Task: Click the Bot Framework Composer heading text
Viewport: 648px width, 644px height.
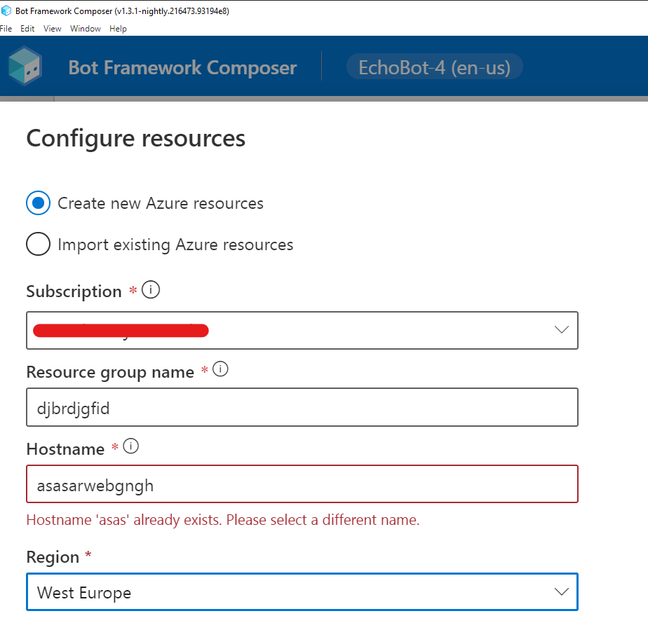Action: 182,67
